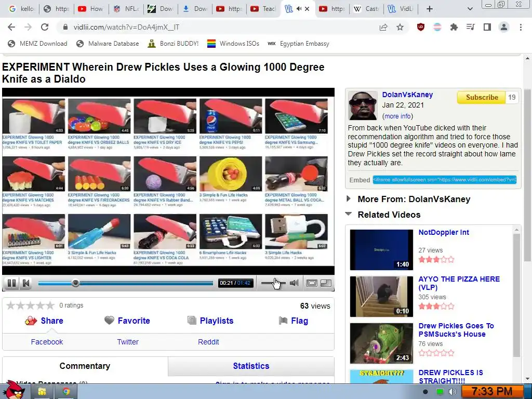Switch to the Statistics tab
The image size is (532, 399).
coord(251,366)
